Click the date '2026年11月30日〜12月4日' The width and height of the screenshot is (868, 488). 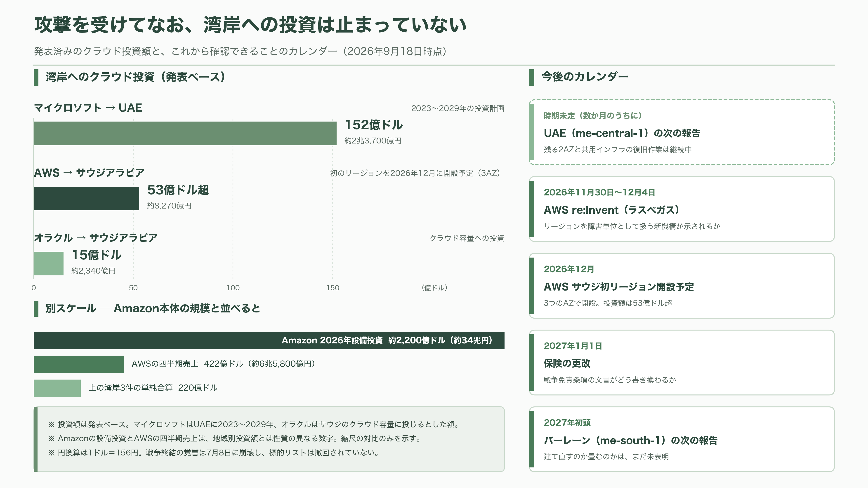pos(599,193)
